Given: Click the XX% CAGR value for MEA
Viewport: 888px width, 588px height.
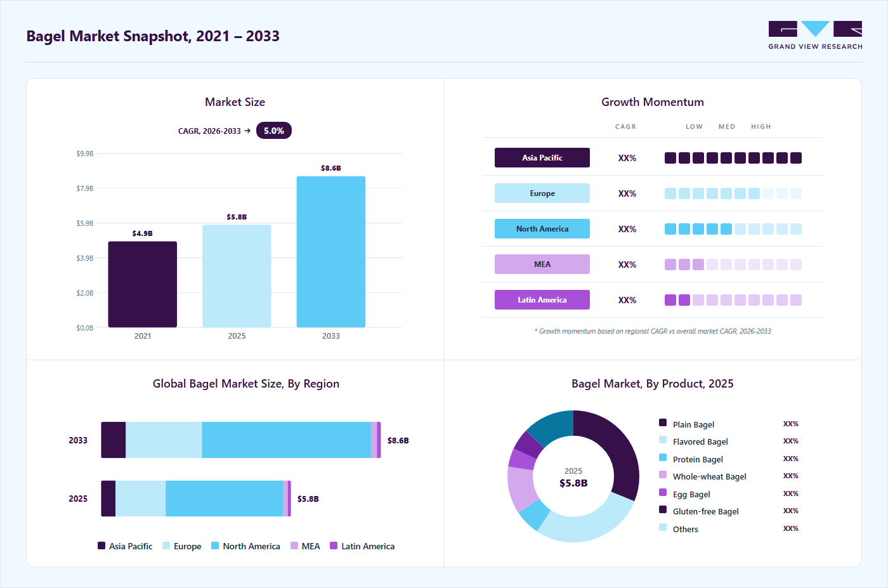Looking at the screenshot, I should tap(627, 265).
